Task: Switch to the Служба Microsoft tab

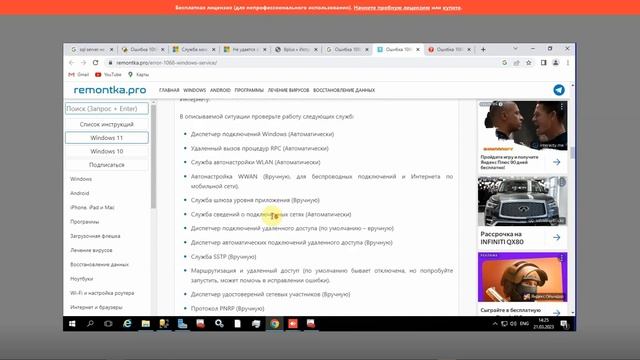Action: coord(193,49)
